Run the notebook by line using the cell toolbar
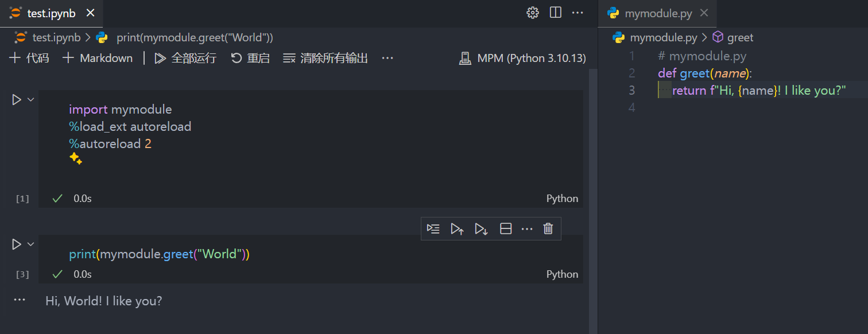 (x=433, y=228)
